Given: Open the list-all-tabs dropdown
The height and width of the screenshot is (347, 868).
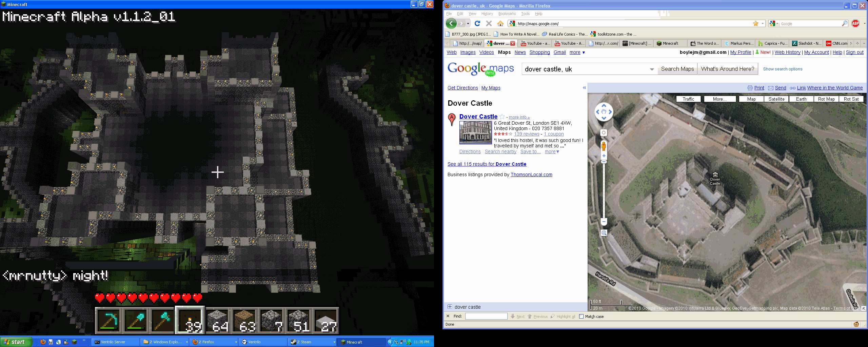Looking at the screenshot, I should tap(864, 43).
